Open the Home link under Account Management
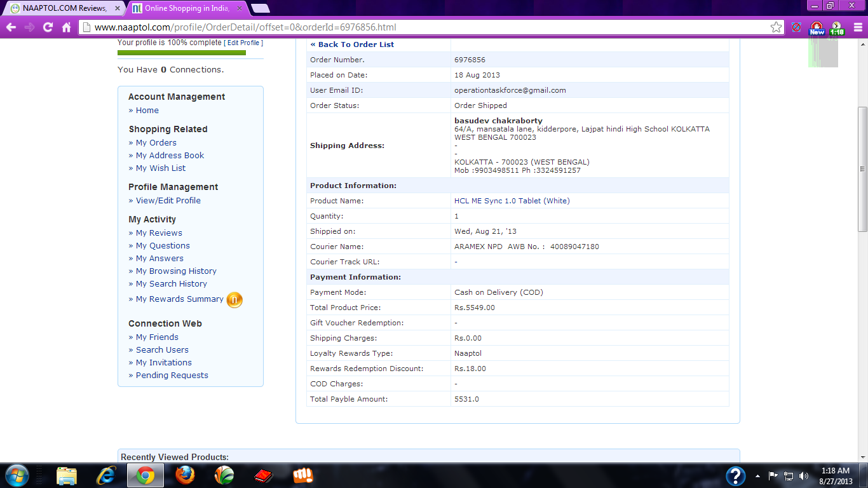Viewport: 868px width, 488px height. [147, 111]
